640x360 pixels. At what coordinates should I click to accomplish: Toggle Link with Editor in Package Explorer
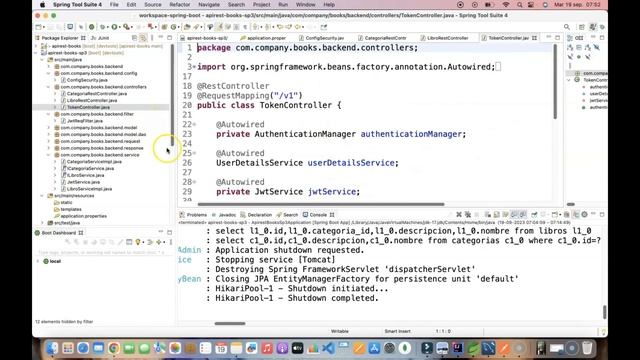point(143,38)
